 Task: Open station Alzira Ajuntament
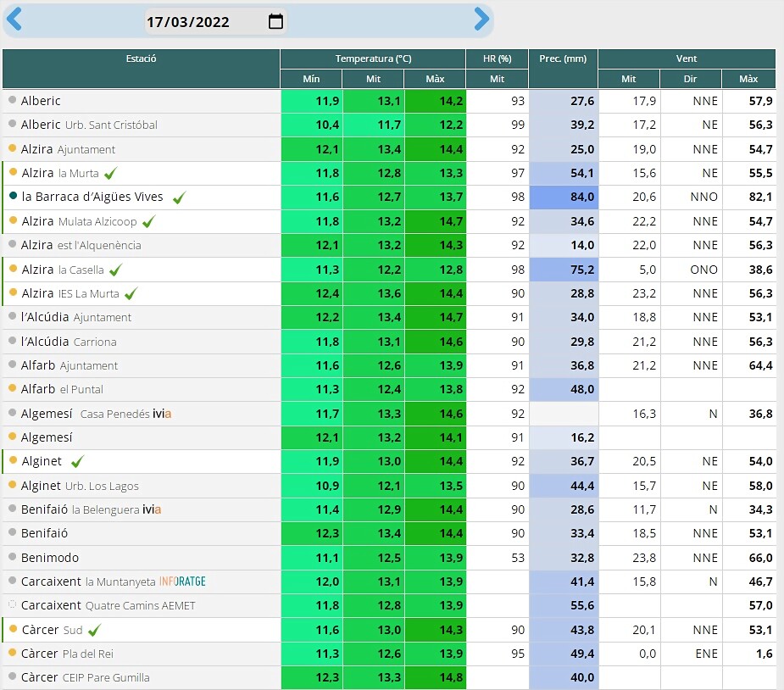pos(68,149)
